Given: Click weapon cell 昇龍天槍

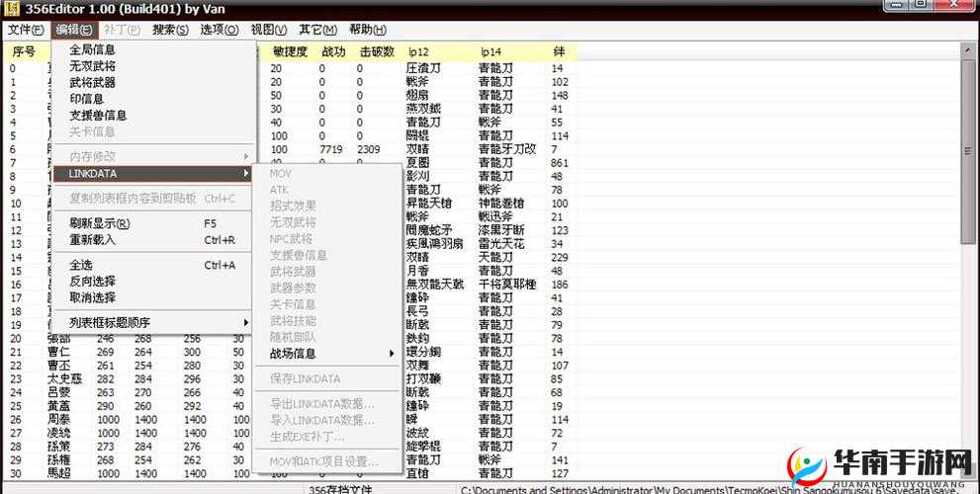Looking at the screenshot, I should pos(429,204).
